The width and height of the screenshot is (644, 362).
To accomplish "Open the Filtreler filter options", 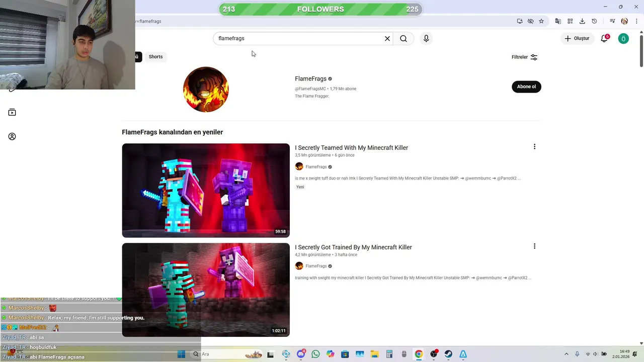I will 525,57.
